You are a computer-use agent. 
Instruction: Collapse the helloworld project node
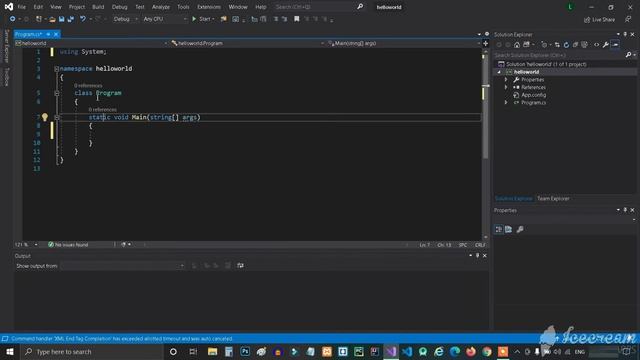click(x=499, y=72)
